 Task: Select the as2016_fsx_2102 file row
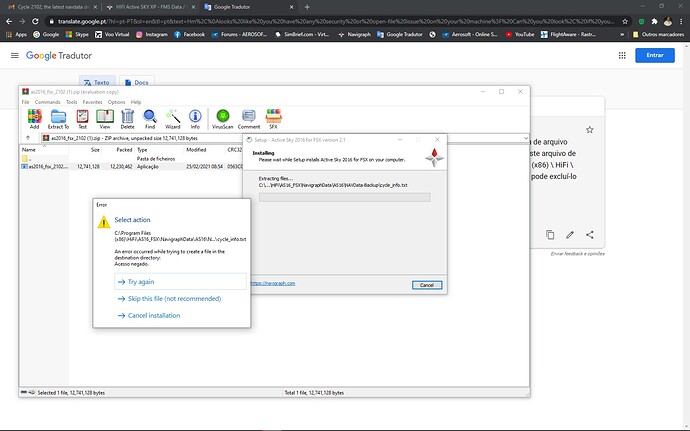click(x=131, y=166)
